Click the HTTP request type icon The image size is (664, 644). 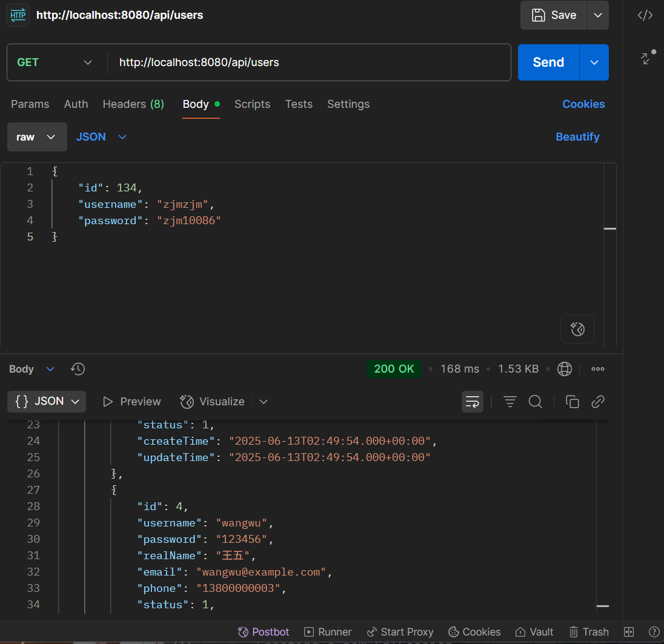point(18,15)
